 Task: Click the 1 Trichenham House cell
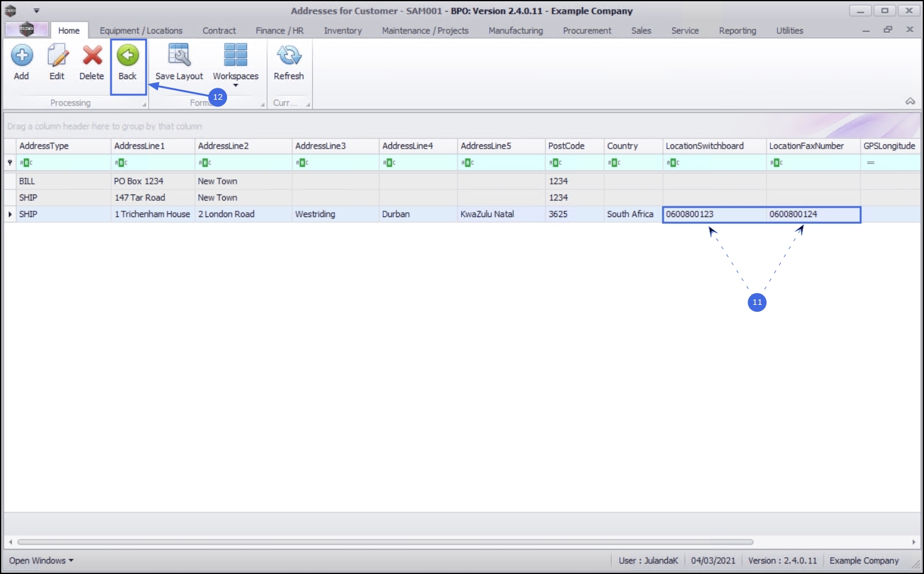click(153, 214)
